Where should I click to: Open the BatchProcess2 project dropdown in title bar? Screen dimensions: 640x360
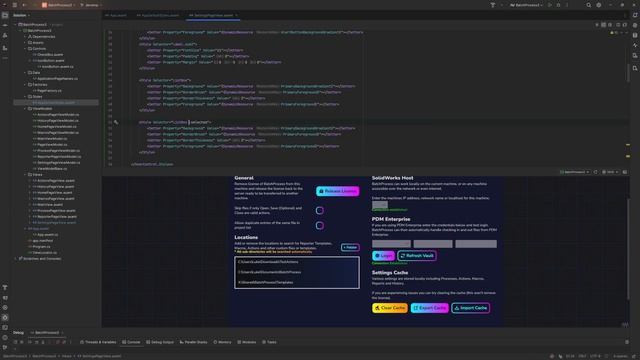(59, 5)
